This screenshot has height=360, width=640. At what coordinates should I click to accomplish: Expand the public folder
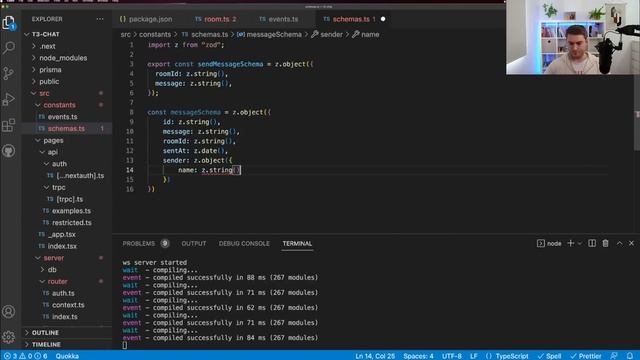49,82
